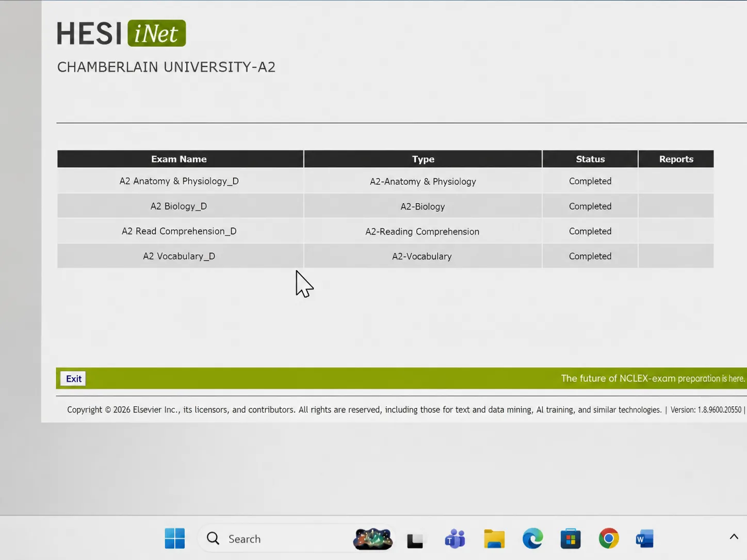
Task: Click Completed status for the Biology row
Action: click(x=590, y=206)
